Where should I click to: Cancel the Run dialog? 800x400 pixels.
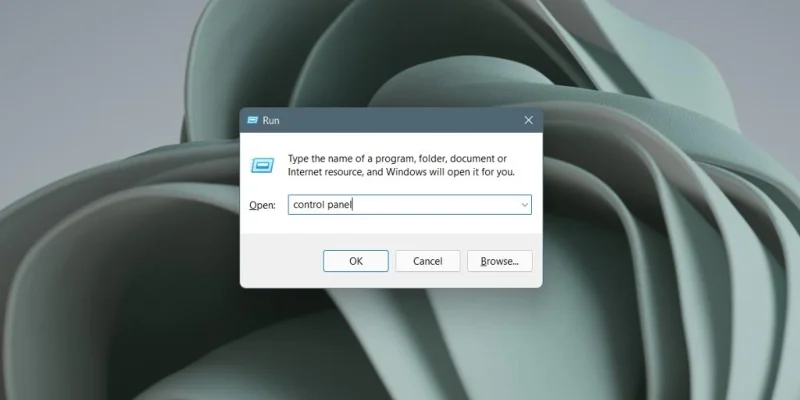[428, 261]
